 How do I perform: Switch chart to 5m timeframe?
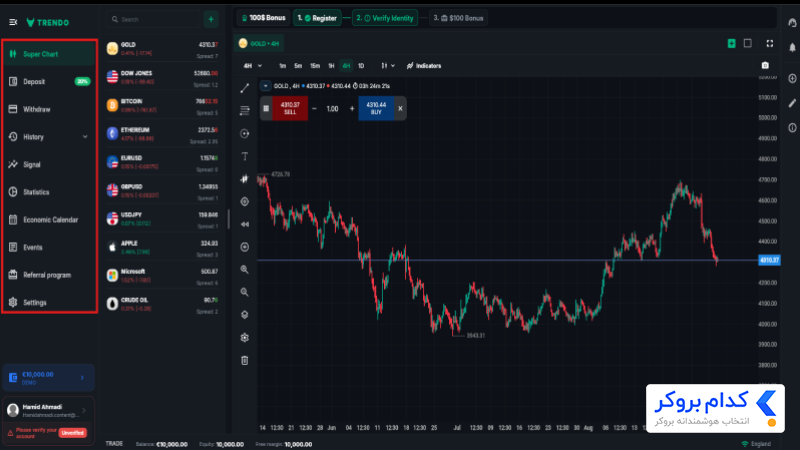[x=298, y=66]
